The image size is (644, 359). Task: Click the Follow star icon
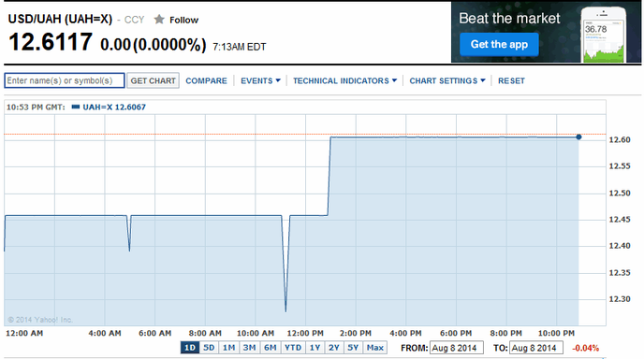[159, 20]
